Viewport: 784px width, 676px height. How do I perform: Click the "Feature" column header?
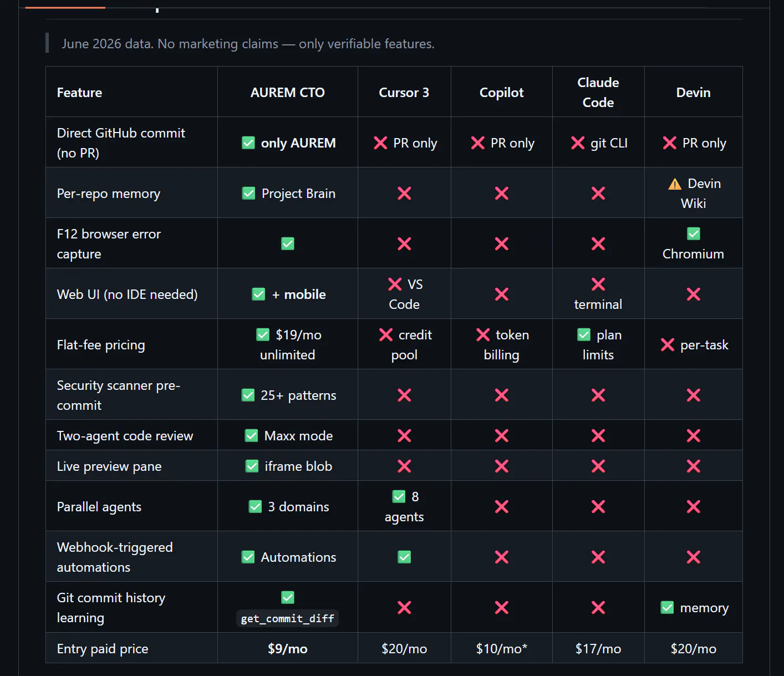coord(79,93)
